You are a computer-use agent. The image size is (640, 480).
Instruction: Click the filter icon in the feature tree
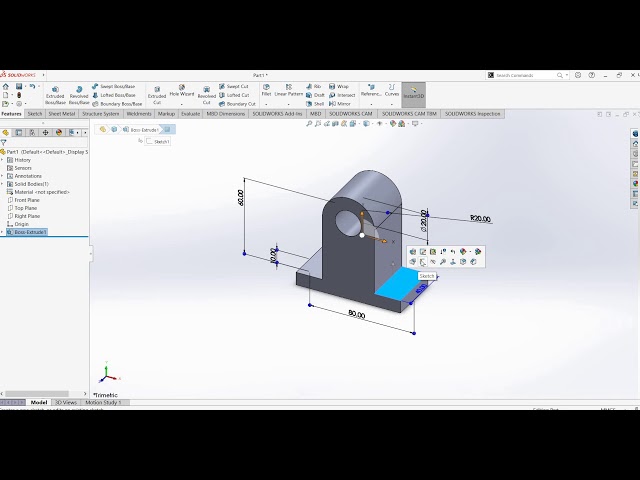click(x=4, y=142)
